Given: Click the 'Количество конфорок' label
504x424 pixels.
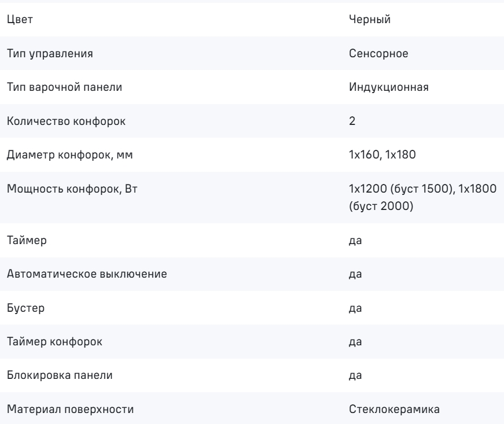Looking at the screenshot, I should pyautogui.click(x=66, y=121).
